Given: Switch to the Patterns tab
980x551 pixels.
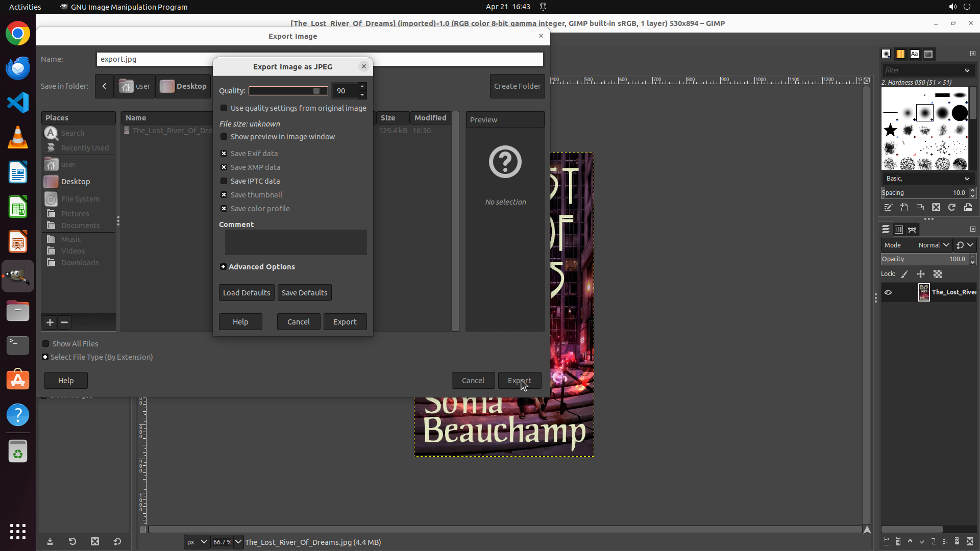Looking at the screenshot, I should click(900, 54).
